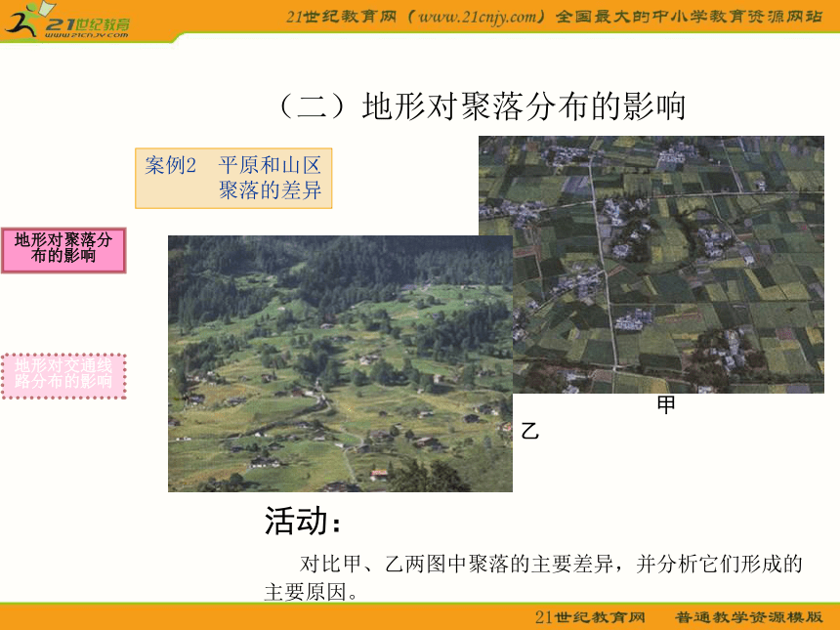
Task: Click the footer text 普通教学资源模版
Action: point(749,617)
